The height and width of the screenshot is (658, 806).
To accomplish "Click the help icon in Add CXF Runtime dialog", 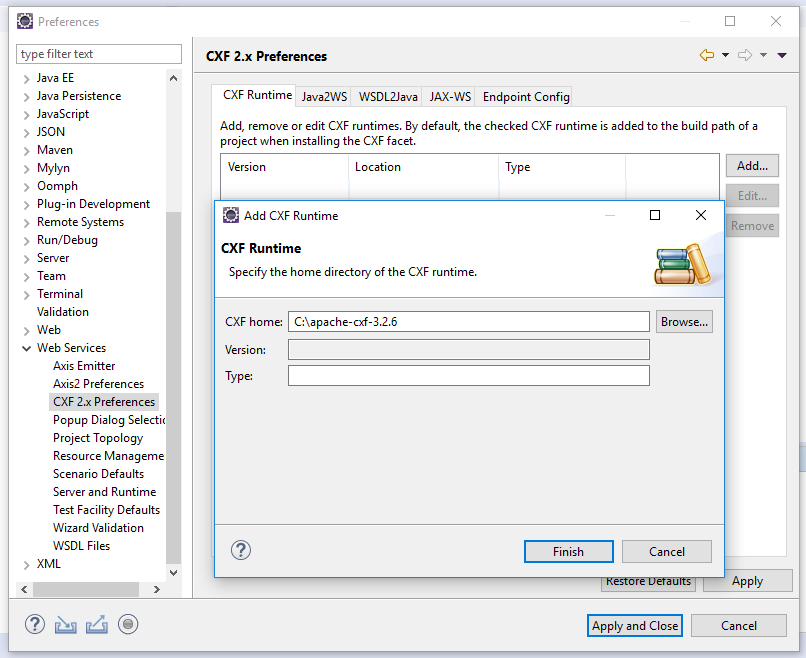I will [x=241, y=551].
